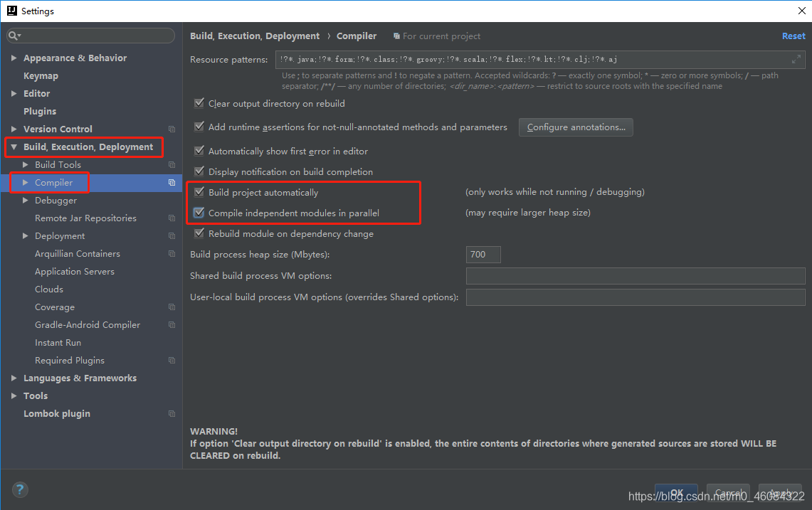This screenshot has height=510, width=812.
Task: Expand the Tools tree arrow
Action: point(14,396)
